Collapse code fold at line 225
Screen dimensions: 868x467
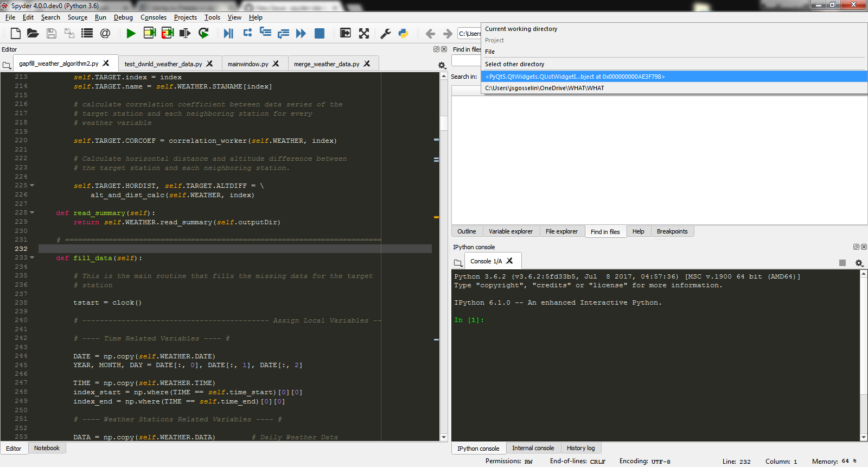(32, 186)
